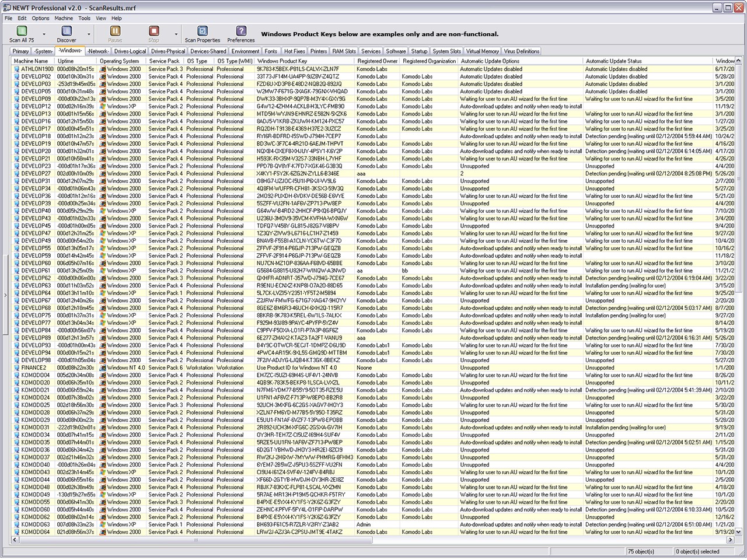Click the Windows logo icon in the FINANCE2 row
This screenshot has height=560, width=747.
pos(103,368)
